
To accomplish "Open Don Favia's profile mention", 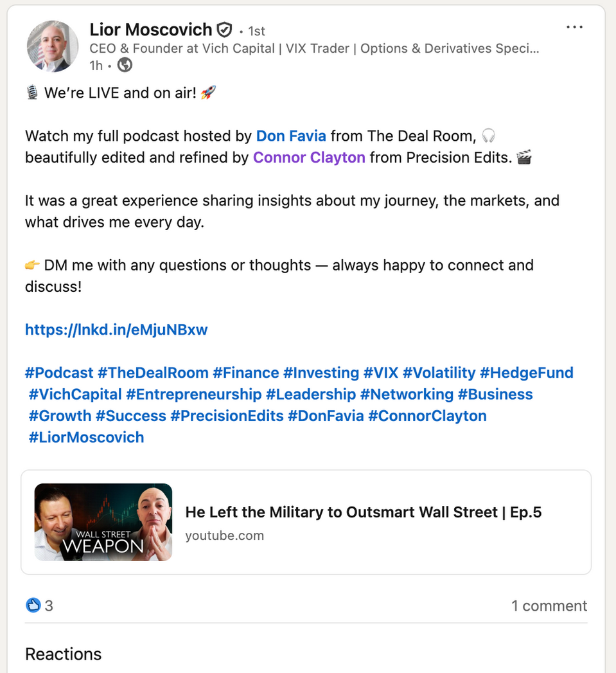I will coord(291,136).
